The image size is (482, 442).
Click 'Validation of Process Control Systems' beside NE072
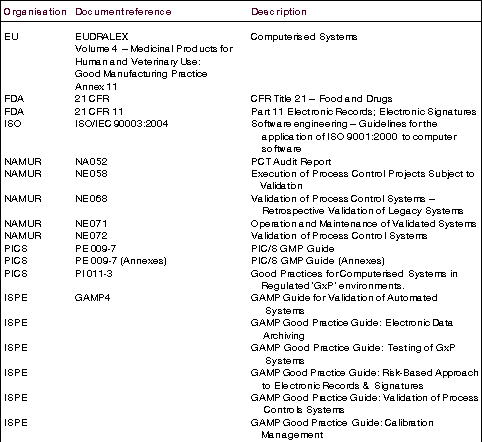(339, 236)
